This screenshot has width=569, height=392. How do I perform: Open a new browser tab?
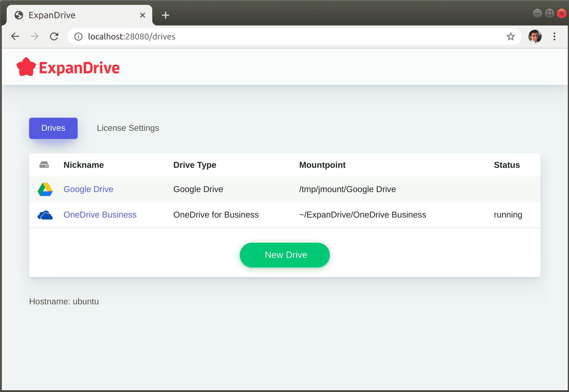[x=166, y=15]
